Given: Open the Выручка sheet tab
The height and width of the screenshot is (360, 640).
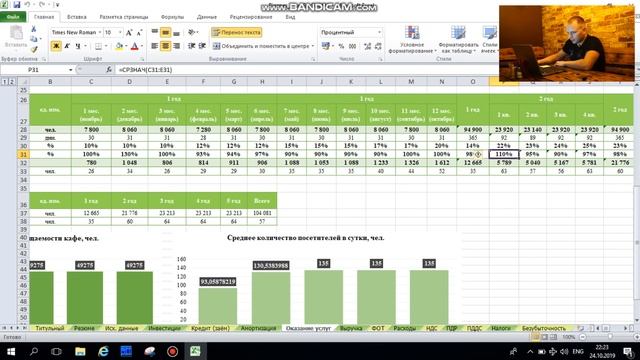Looking at the screenshot, I should tap(351, 328).
